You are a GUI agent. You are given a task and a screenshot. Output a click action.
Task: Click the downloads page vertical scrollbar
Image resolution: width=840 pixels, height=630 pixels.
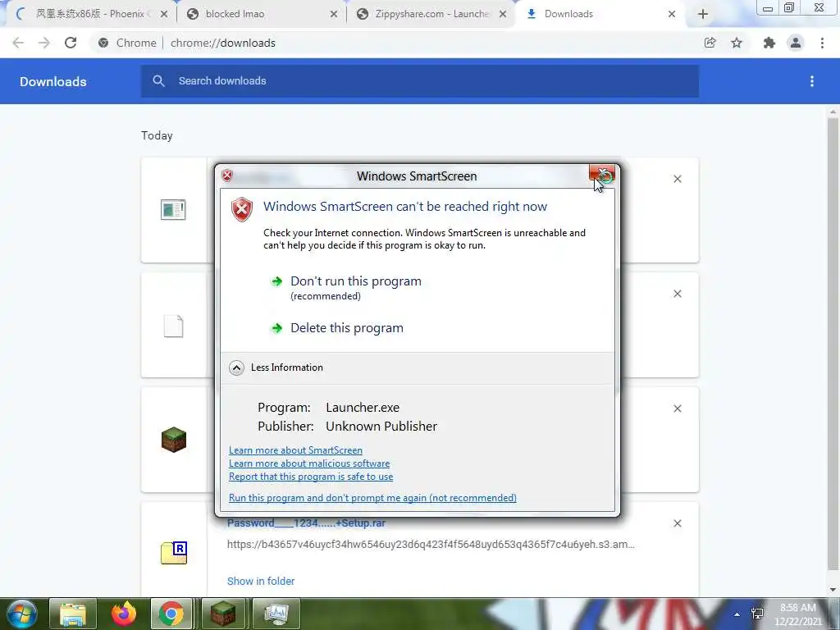point(833,343)
